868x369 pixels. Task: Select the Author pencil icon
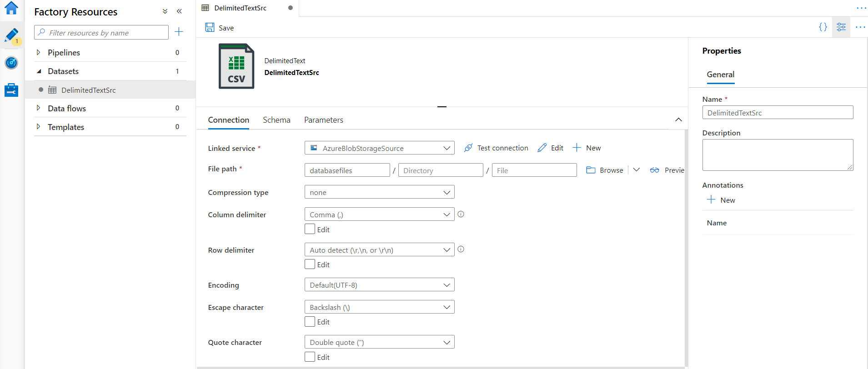[11, 35]
